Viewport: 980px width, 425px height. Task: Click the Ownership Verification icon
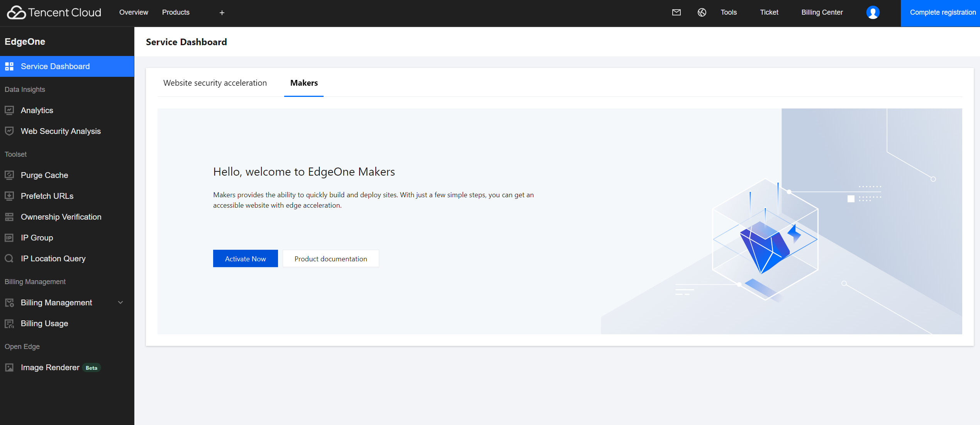coord(9,217)
